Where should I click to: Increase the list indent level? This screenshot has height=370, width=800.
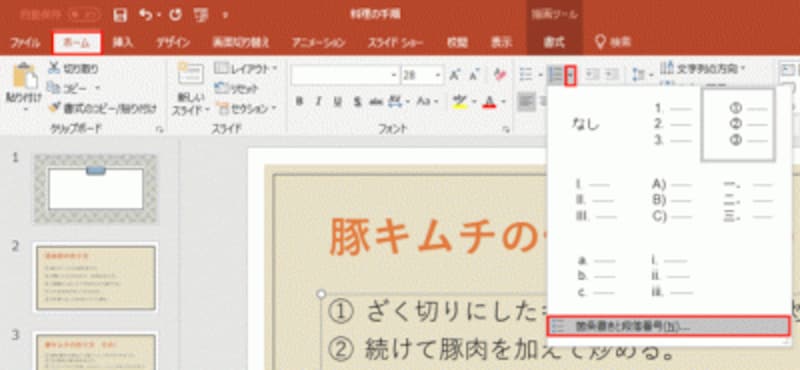(x=611, y=76)
